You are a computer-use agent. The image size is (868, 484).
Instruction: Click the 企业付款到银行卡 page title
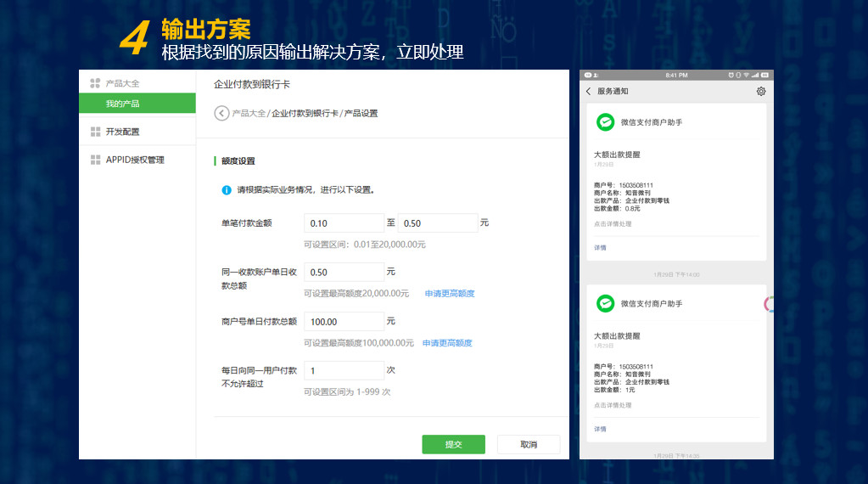(x=252, y=84)
